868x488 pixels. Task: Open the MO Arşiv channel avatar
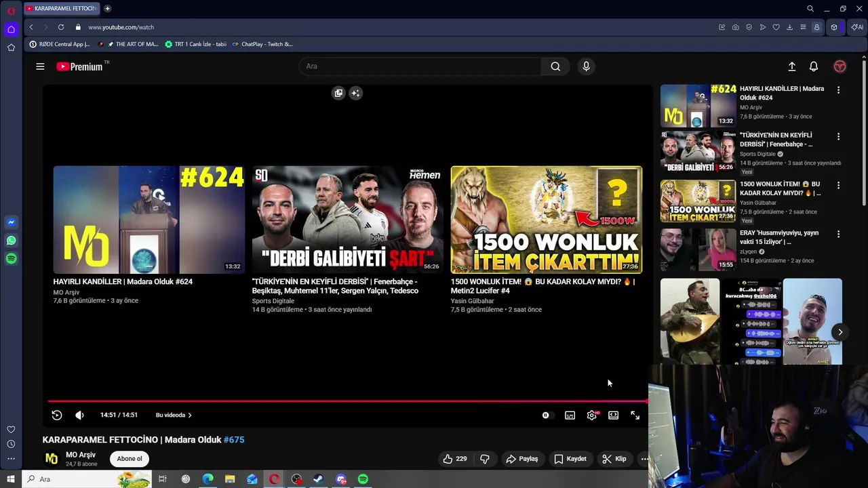(x=52, y=459)
